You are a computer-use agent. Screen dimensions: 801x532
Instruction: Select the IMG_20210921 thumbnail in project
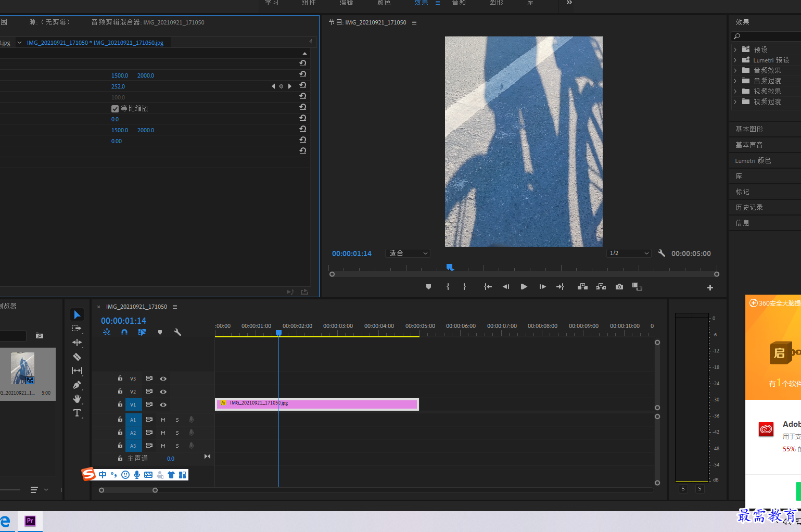22,368
